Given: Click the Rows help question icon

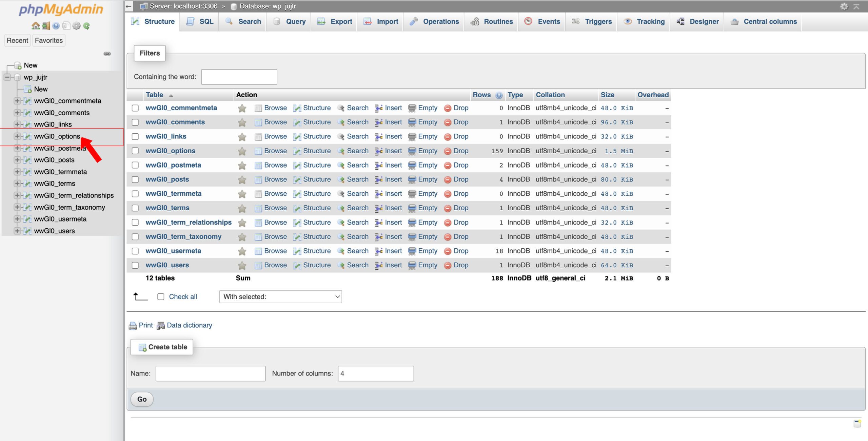Looking at the screenshot, I should pyautogui.click(x=499, y=95).
